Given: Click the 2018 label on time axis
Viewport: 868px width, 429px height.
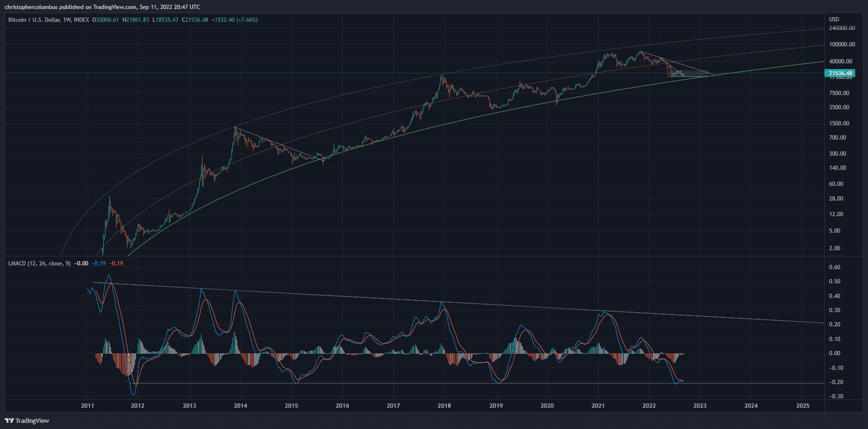Looking at the screenshot, I should [444, 406].
